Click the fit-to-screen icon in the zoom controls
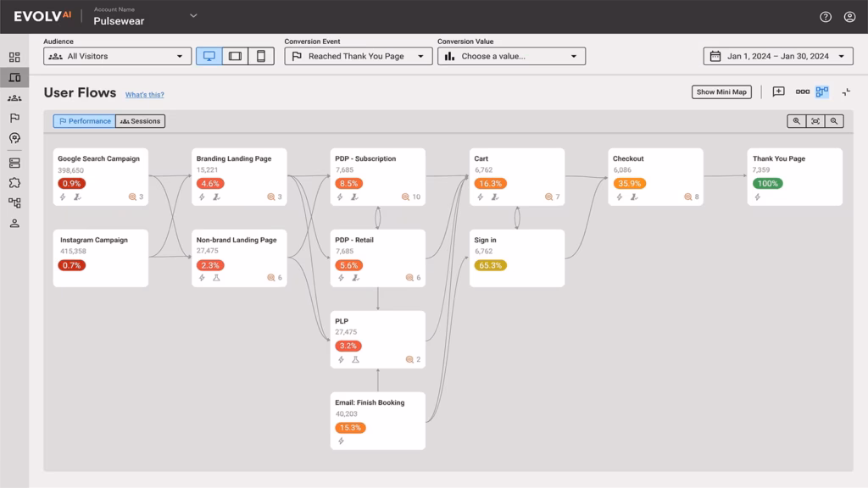Screen dimensions: 868x488 (815, 121)
